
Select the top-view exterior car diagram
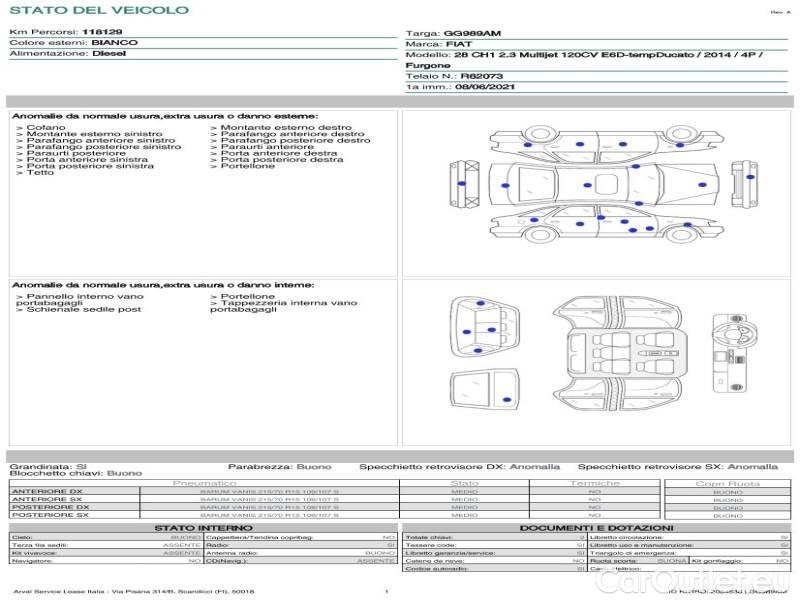pyautogui.click(x=598, y=186)
